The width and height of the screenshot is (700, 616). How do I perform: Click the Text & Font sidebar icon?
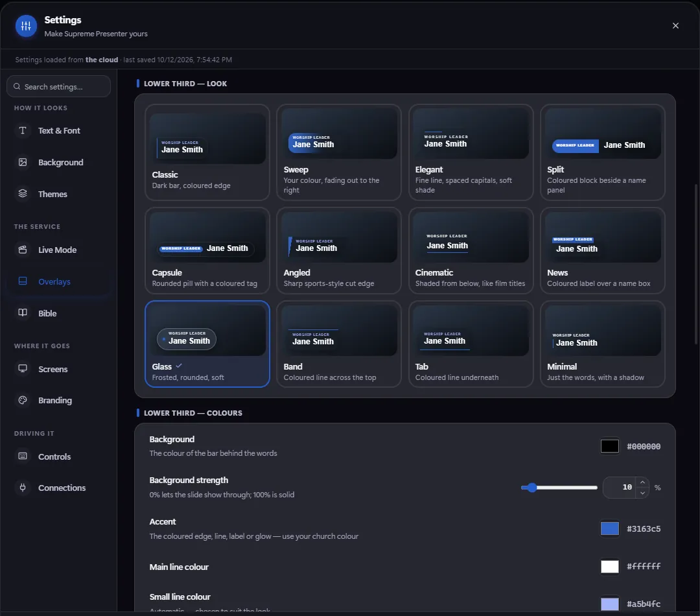tap(23, 130)
